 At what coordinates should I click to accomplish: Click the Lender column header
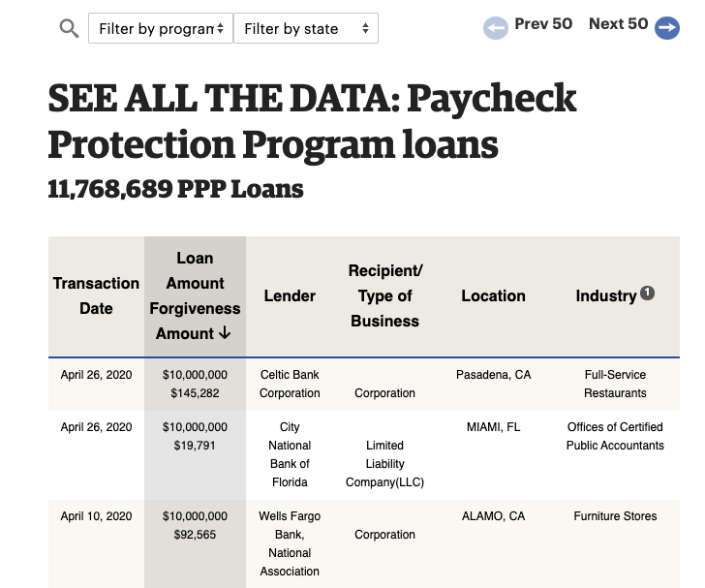coord(290,295)
